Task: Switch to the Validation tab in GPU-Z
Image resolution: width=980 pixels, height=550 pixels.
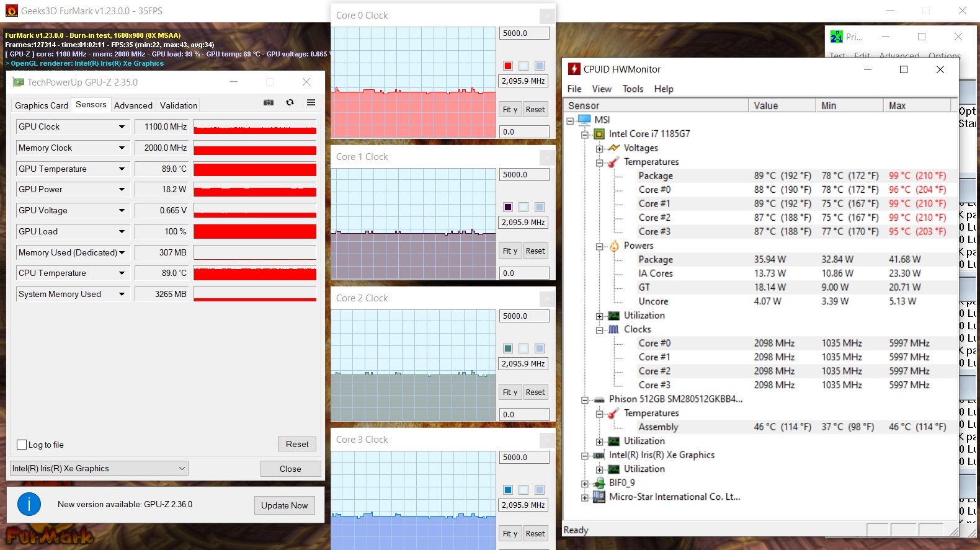Action: point(179,105)
